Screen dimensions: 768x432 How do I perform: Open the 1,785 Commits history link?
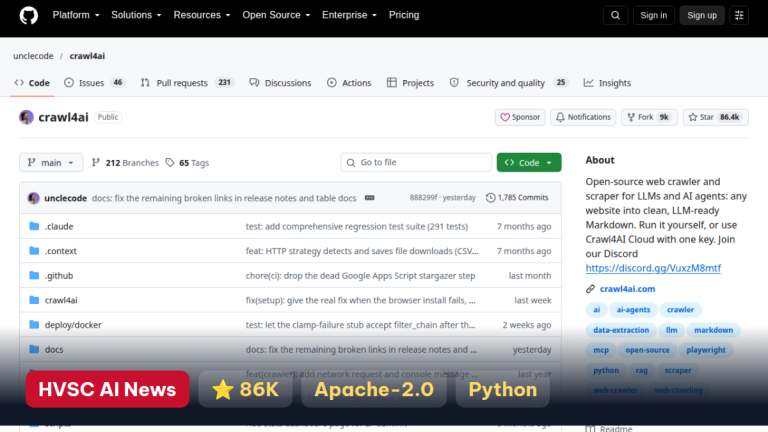[x=517, y=197]
